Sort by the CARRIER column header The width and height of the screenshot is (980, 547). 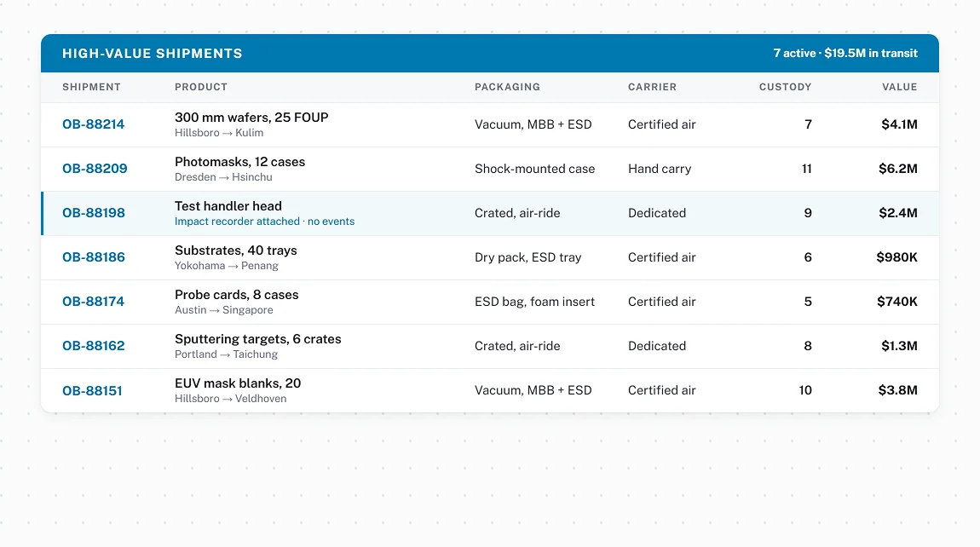click(x=652, y=87)
